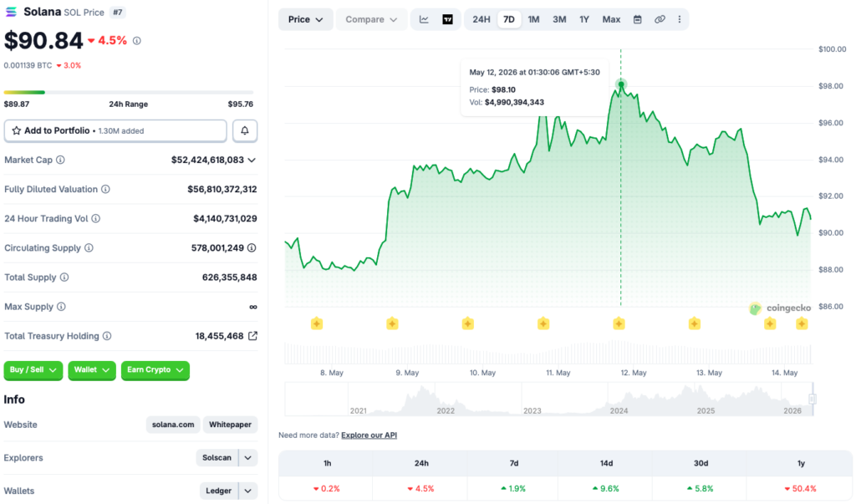Select the 1Y time range

click(x=584, y=19)
